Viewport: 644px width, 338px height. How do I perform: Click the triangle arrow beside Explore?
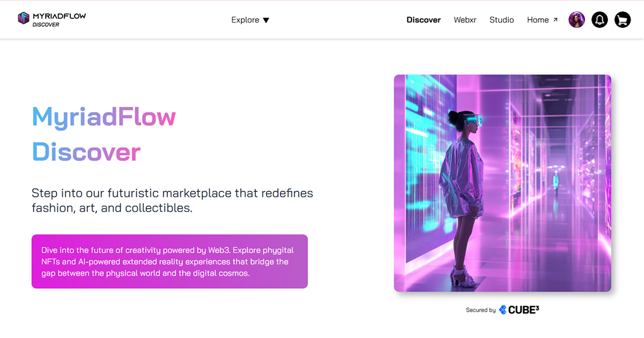(265, 20)
